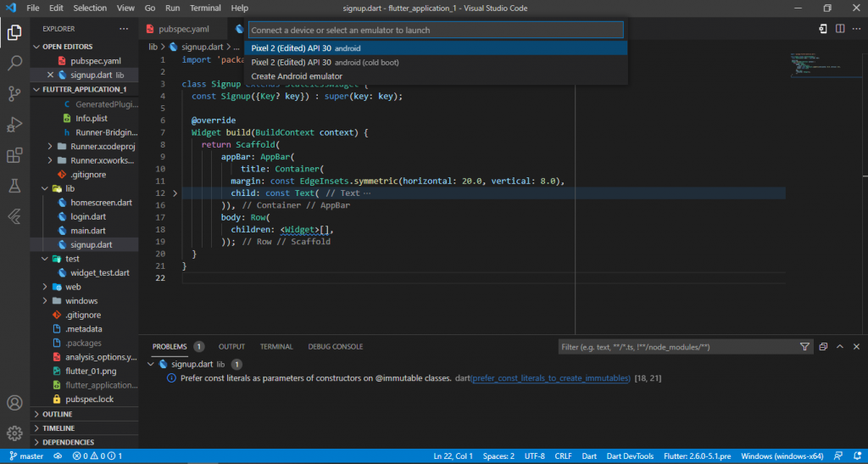Select Pixel 2 API 30 cold boot option
This screenshot has width=868, height=464.
(x=436, y=62)
